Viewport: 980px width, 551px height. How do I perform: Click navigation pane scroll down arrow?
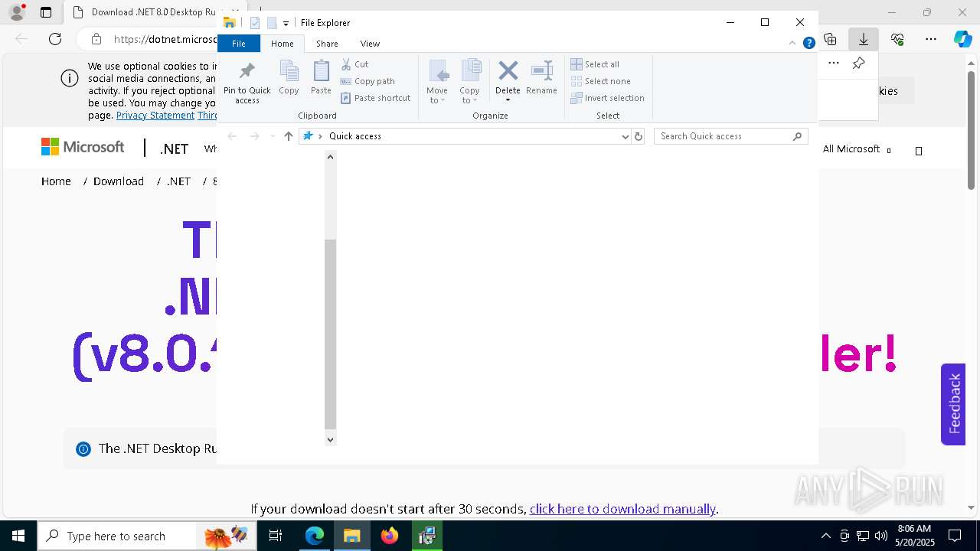(330, 439)
